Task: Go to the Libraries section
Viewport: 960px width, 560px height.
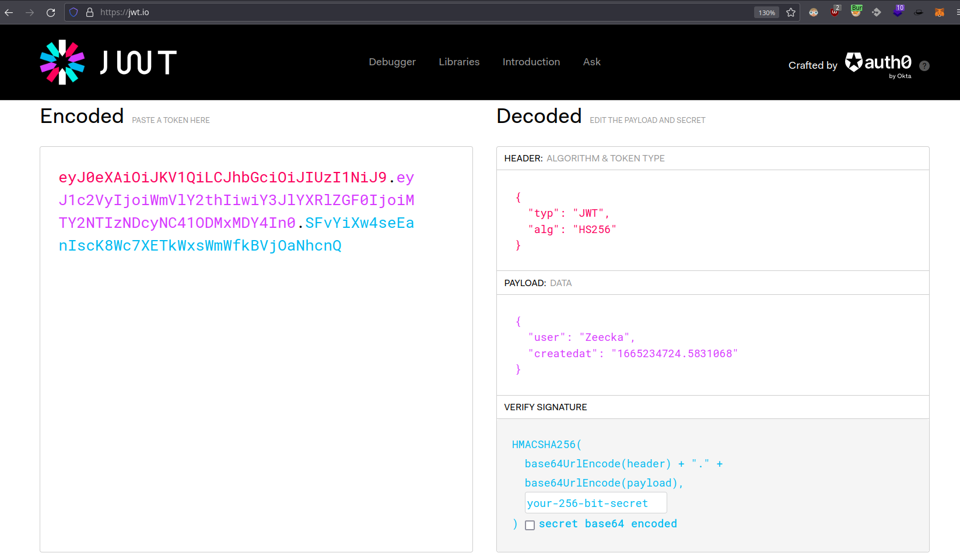Action: coord(459,62)
